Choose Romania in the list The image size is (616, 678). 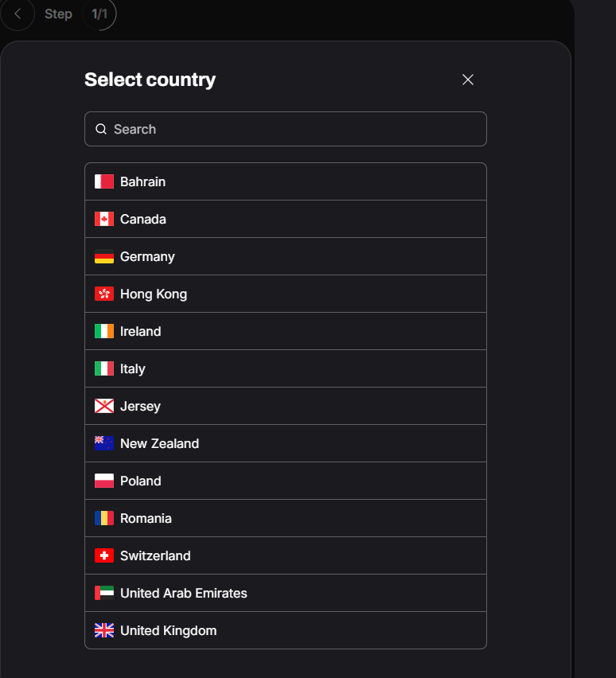(146, 518)
